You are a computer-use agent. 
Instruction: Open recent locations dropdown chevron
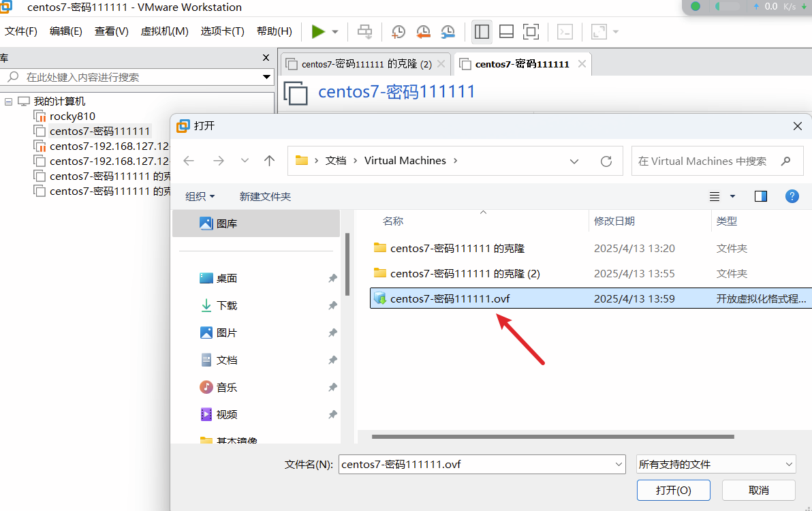245,161
